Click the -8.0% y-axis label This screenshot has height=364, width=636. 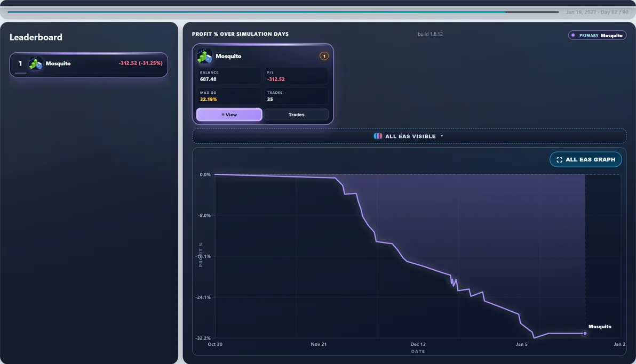(x=204, y=215)
